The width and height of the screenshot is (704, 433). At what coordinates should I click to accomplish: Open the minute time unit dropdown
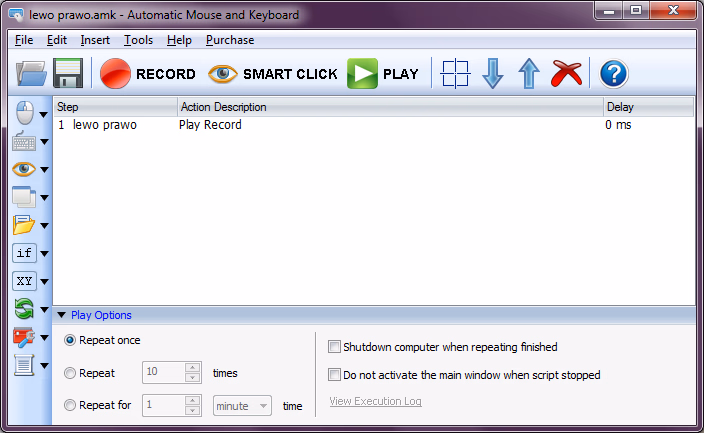tap(243, 406)
